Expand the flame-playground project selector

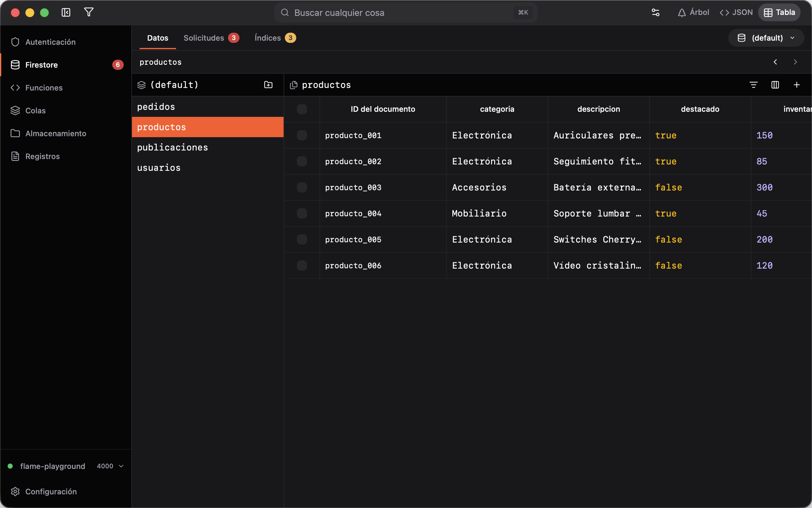pyautogui.click(x=66, y=466)
